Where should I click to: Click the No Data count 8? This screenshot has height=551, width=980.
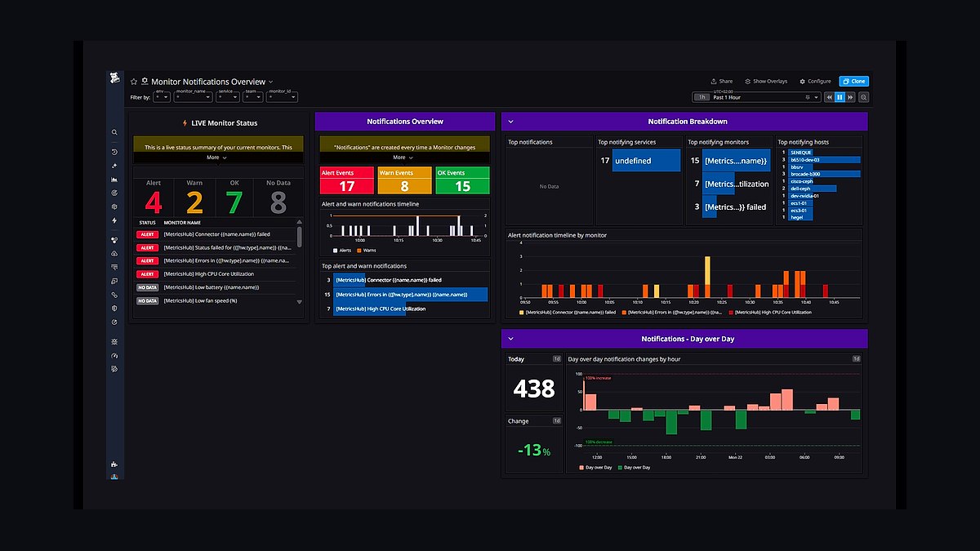[278, 201]
